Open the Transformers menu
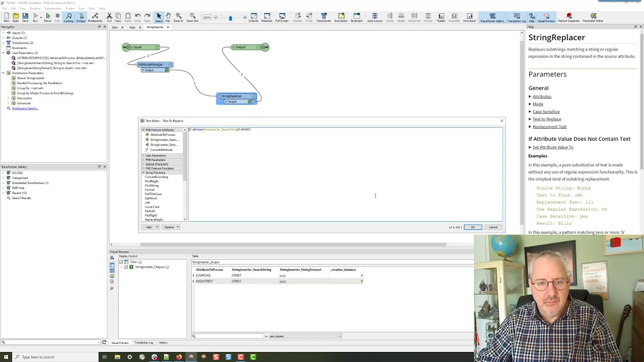This screenshot has width=644, height=362. (x=53, y=9)
